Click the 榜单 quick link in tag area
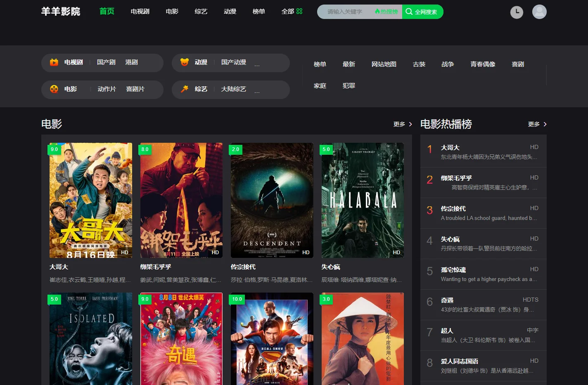Screen dimensions: 588x385 (320, 64)
